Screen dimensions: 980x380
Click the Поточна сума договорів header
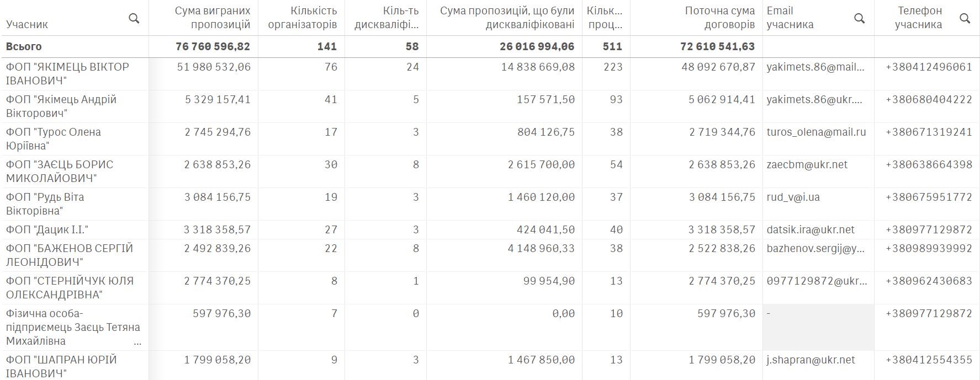(x=719, y=18)
